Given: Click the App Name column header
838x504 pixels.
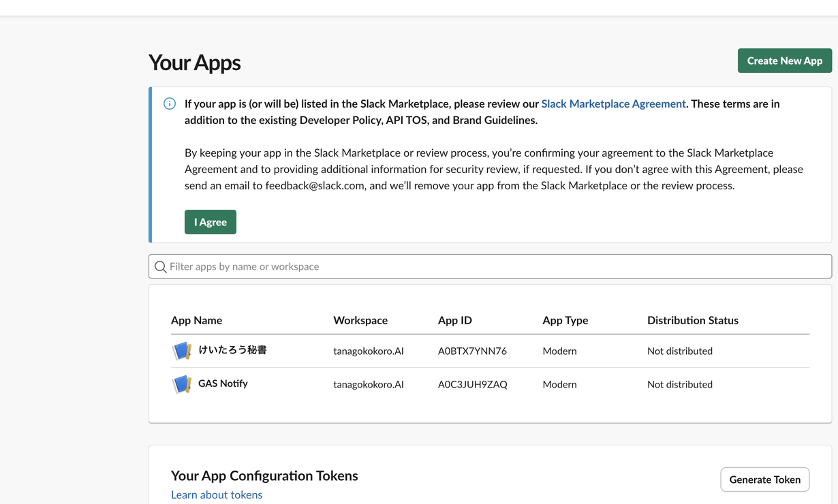Looking at the screenshot, I should pyautogui.click(x=196, y=320).
